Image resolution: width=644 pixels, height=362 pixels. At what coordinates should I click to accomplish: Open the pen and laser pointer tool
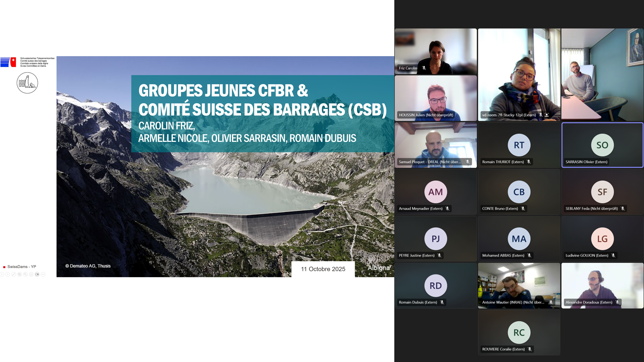14,274
